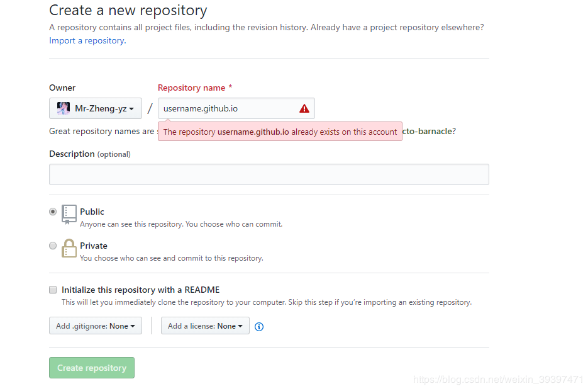Click the Public repository book icon
The image size is (588, 391).
click(69, 215)
